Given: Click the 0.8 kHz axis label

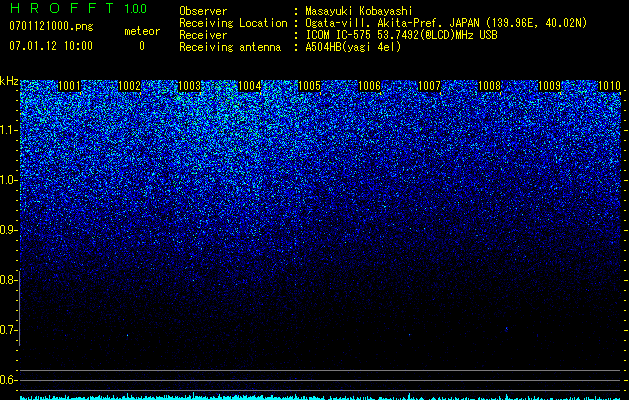Looking at the screenshot, I should point(7,280).
